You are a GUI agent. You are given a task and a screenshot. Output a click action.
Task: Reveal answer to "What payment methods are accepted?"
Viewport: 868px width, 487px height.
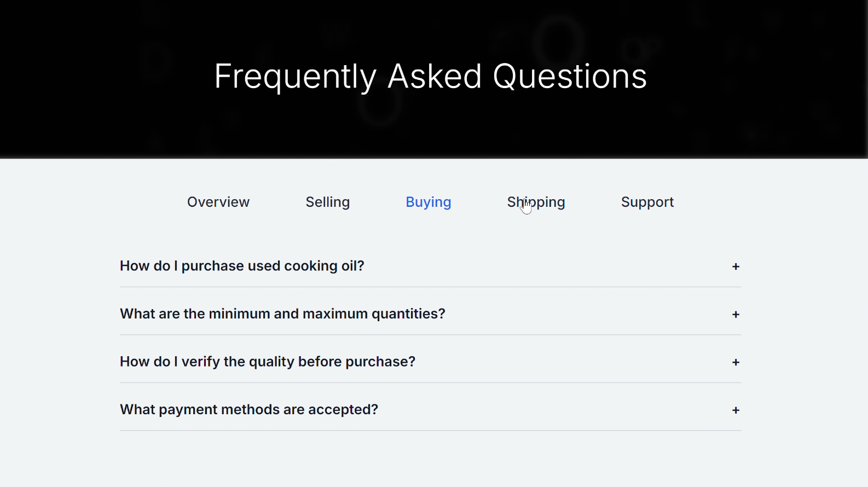click(249, 409)
